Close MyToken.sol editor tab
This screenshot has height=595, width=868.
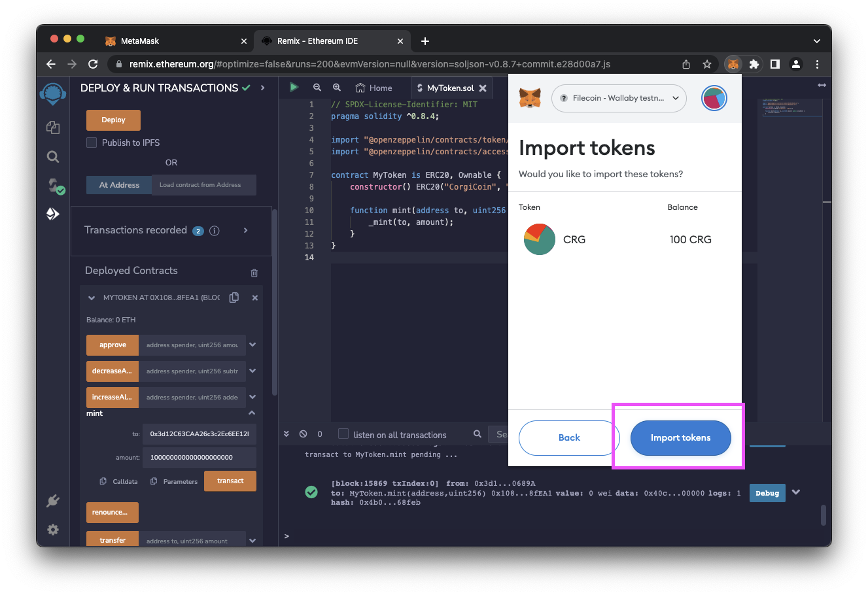pyautogui.click(x=483, y=88)
